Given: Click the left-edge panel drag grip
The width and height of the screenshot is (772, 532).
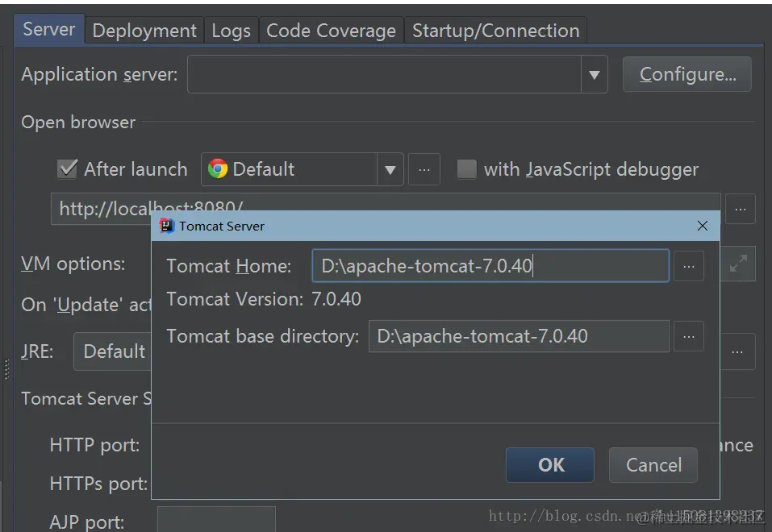Looking at the screenshot, I should coord(6,369).
